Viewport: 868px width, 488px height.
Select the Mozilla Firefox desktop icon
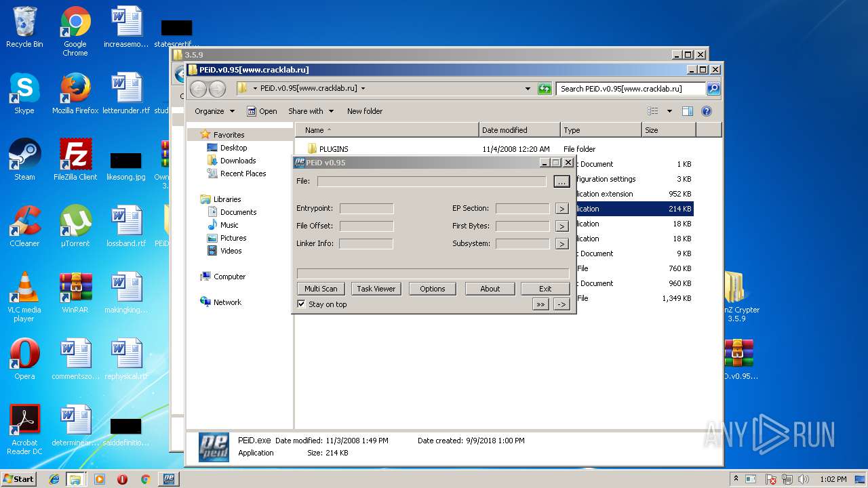point(75,94)
